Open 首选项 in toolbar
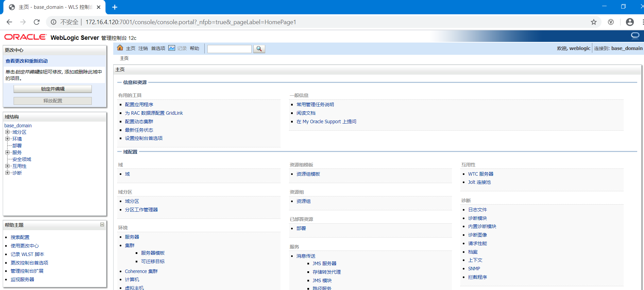The image size is (644, 290). pyautogui.click(x=158, y=48)
